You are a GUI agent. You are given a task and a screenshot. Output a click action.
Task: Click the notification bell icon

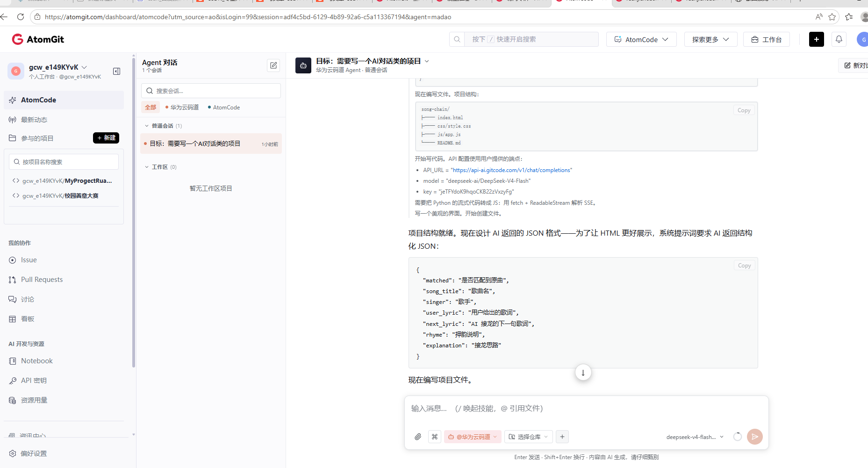(839, 39)
